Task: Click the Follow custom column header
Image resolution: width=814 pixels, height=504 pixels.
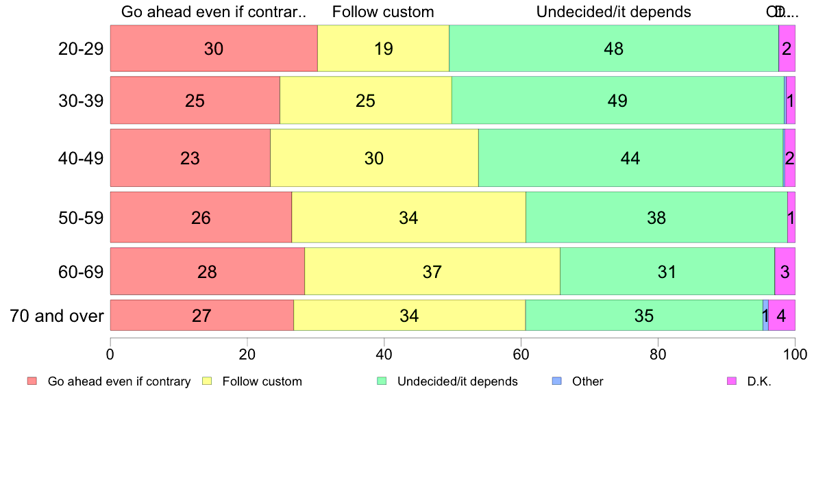Action: click(383, 12)
